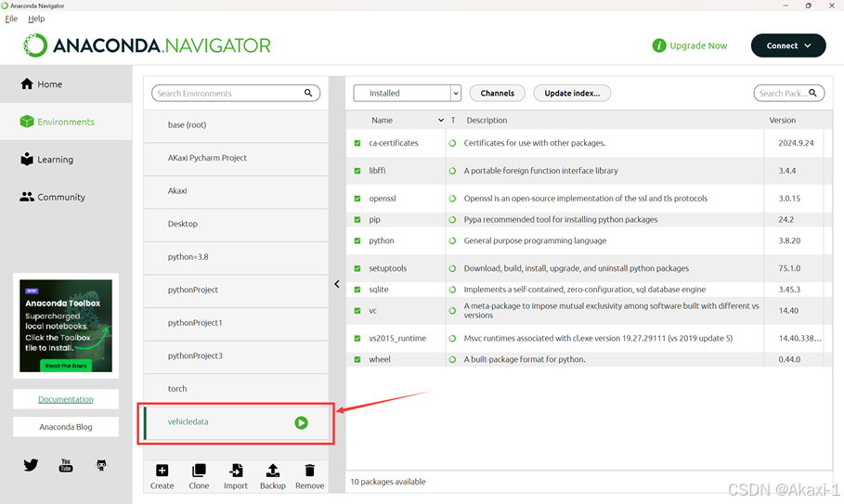Click the status circle for libffi
The height and width of the screenshot is (504, 844).
(x=453, y=171)
